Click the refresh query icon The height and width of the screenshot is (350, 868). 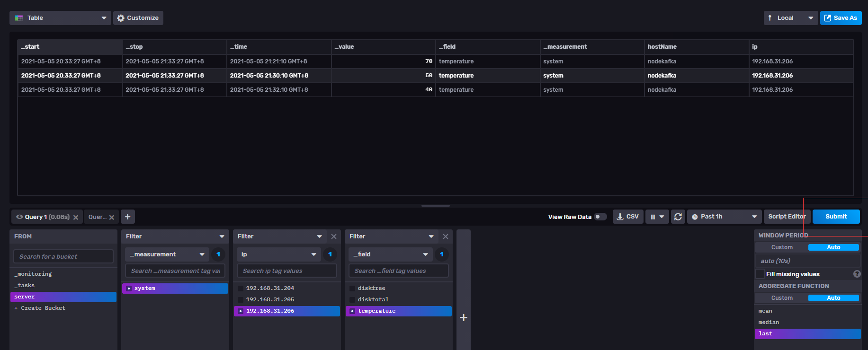pos(678,217)
